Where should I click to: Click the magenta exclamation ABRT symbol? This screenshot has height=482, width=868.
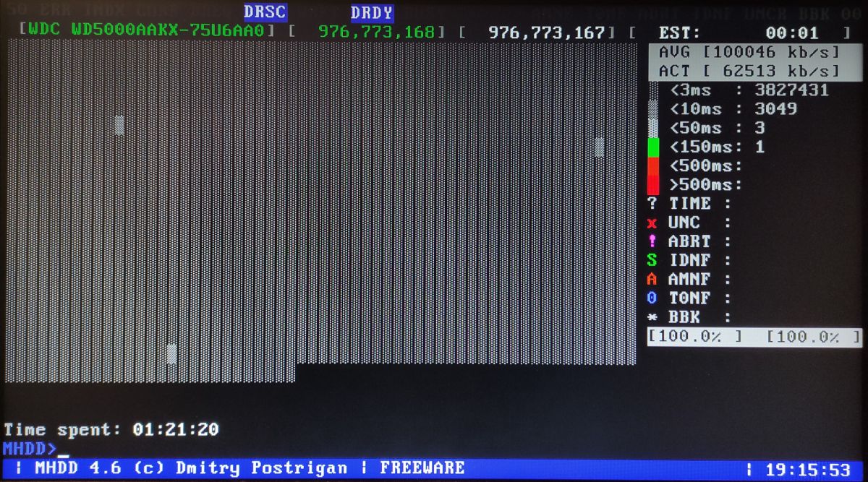click(652, 241)
